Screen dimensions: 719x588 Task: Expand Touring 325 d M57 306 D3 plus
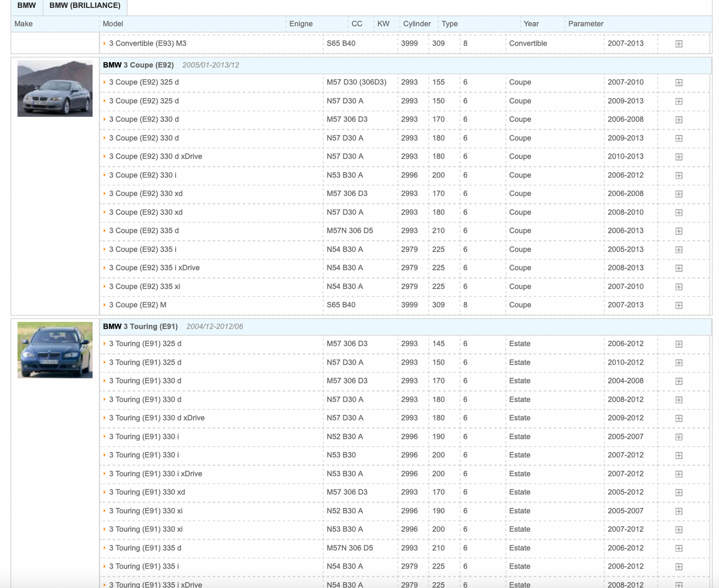[679, 344]
